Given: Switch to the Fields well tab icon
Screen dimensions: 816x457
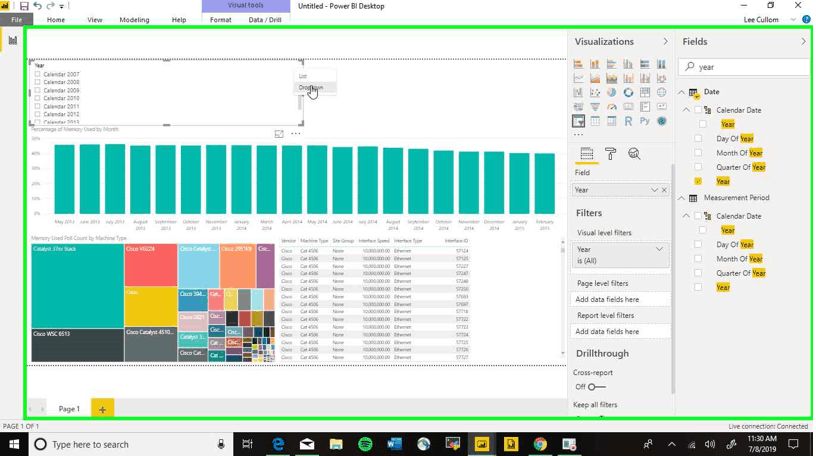Looking at the screenshot, I should pos(586,154).
